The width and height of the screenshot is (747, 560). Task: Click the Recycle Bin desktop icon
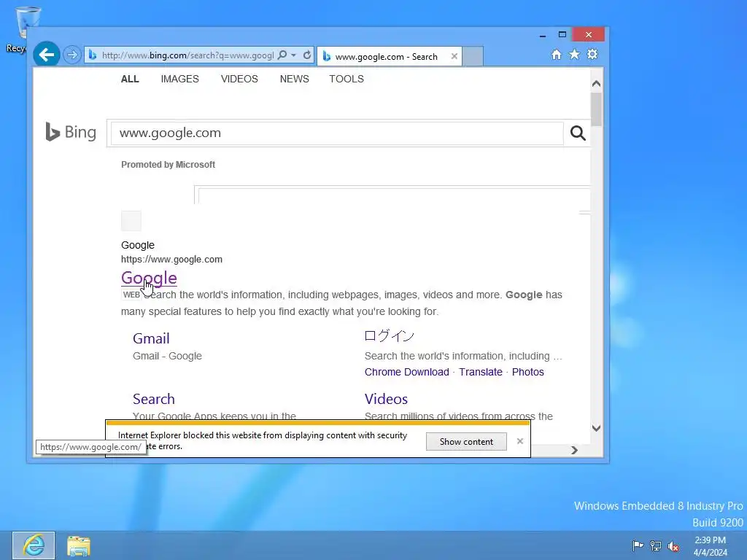(21, 28)
